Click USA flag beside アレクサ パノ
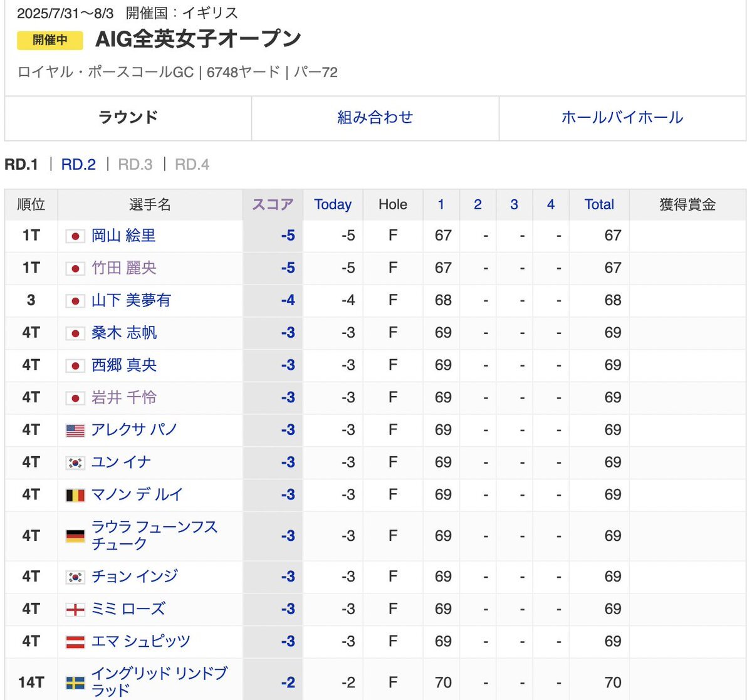The image size is (752, 700). [75, 431]
